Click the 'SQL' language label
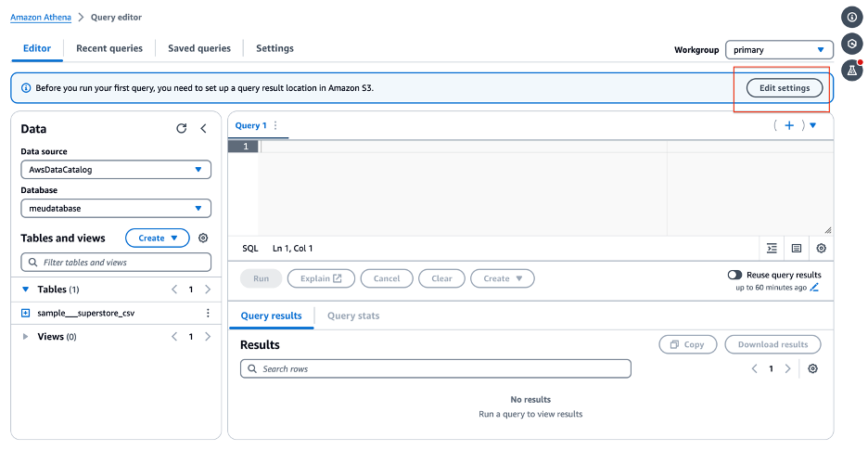The height and width of the screenshot is (464, 868). coord(250,248)
